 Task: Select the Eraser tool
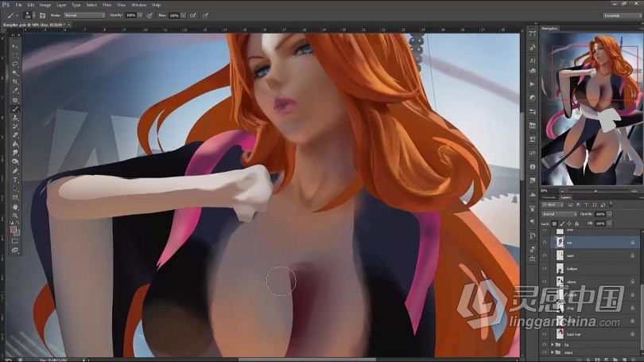tap(15, 135)
